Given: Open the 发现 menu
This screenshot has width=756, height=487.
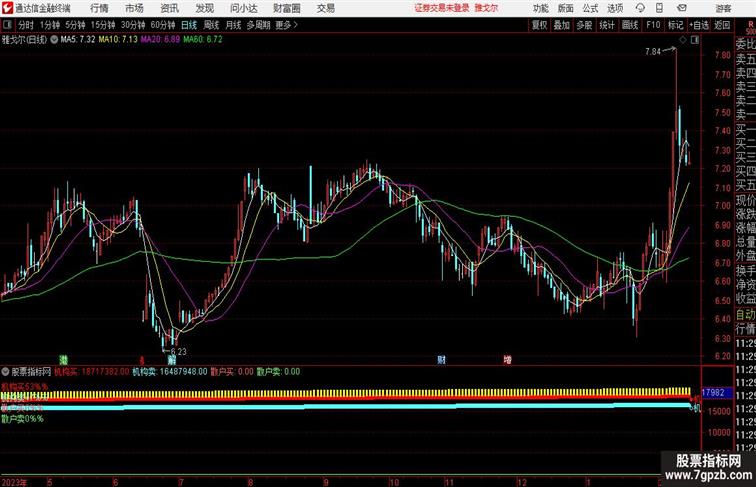Looking at the screenshot, I should click(204, 8).
